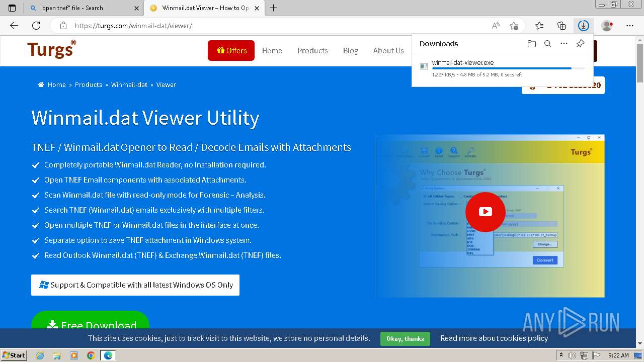The image size is (644, 362).
Task: Go to Home in site navigation
Action: point(272,50)
